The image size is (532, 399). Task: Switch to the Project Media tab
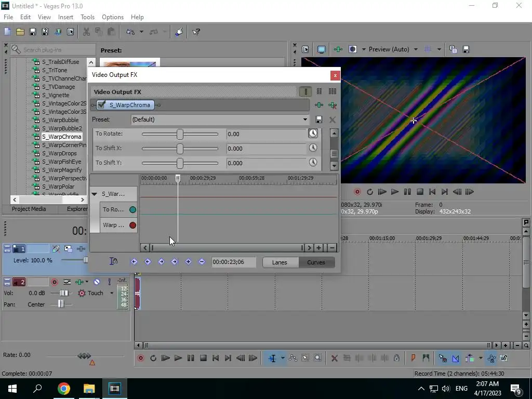pyautogui.click(x=29, y=209)
